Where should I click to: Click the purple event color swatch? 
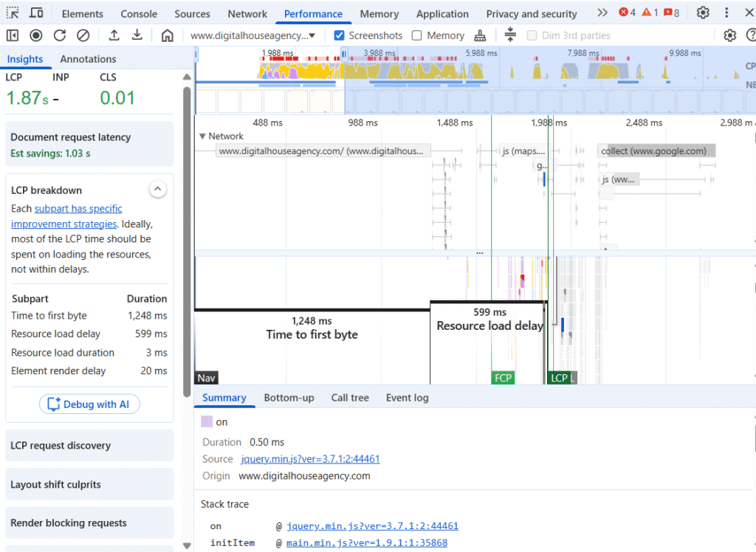tap(207, 422)
